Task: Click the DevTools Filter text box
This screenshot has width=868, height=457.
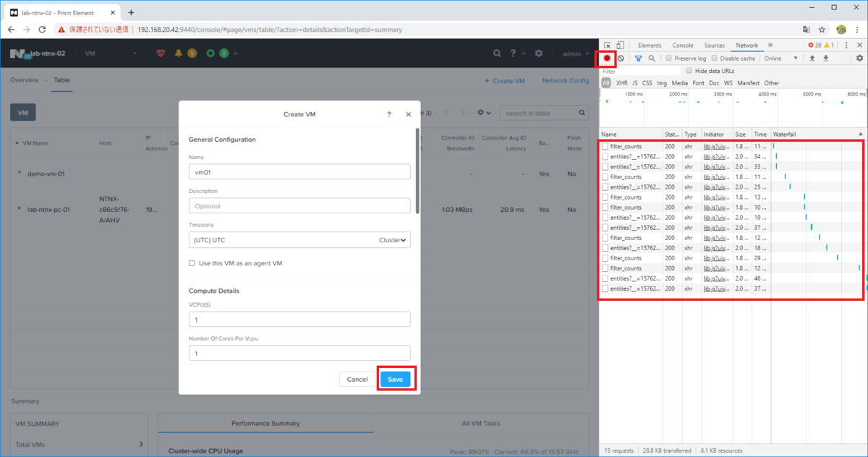Action: coord(640,72)
